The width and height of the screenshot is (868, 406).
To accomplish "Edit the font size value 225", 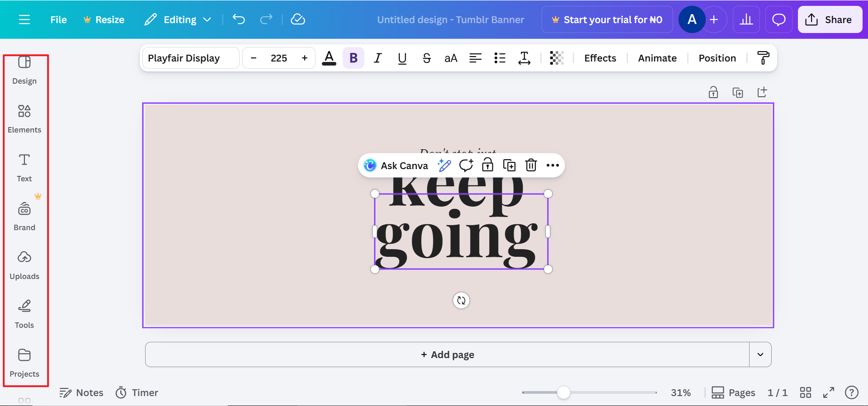I will pyautogui.click(x=279, y=58).
